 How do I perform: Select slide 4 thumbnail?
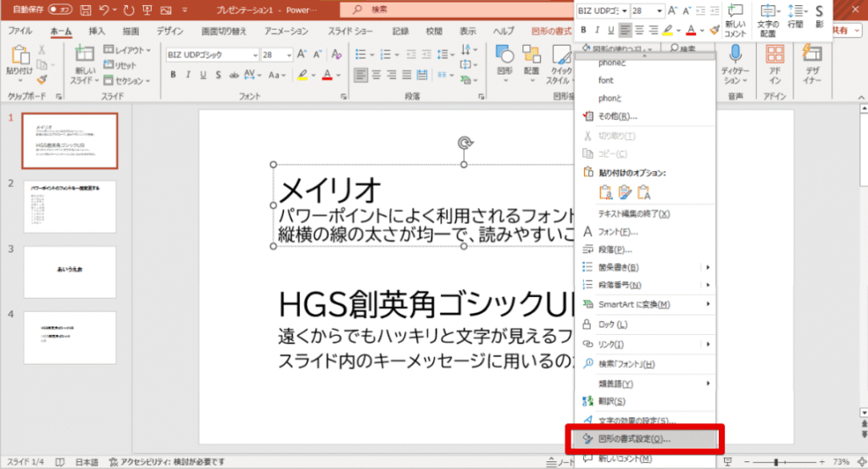(x=70, y=338)
